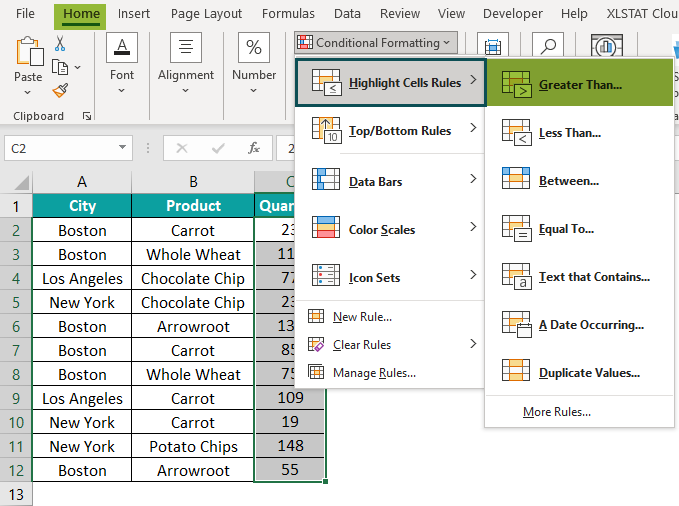This screenshot has height=506, width=679.
Task: Open the Help tab
Action: tap(574, 13)
